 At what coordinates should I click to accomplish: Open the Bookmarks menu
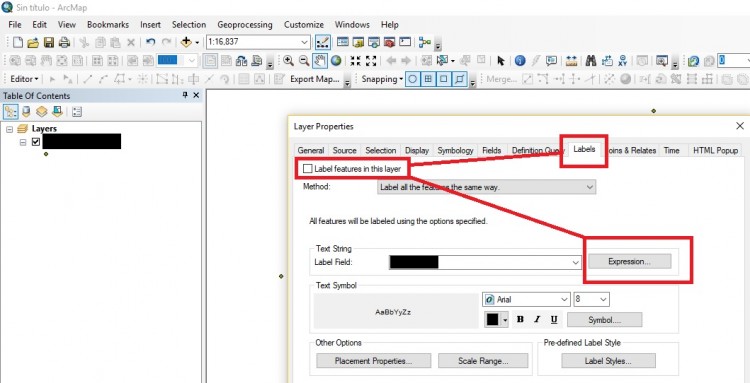coord(108,24)
